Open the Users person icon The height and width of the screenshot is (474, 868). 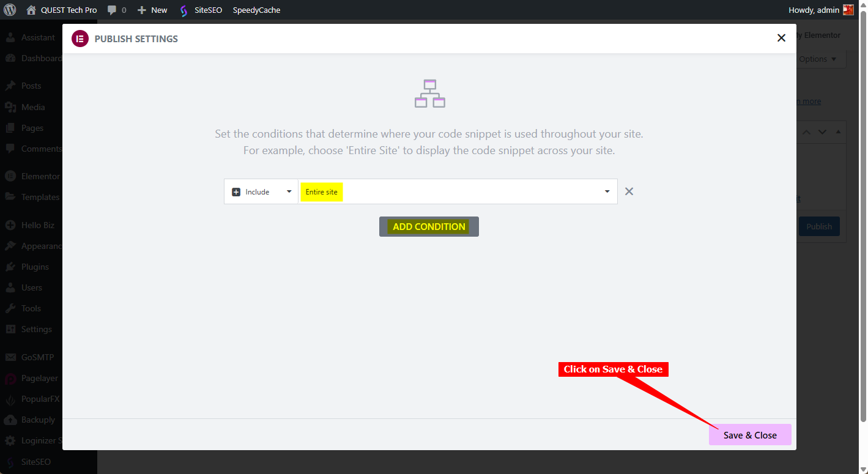tap(10, 287)
